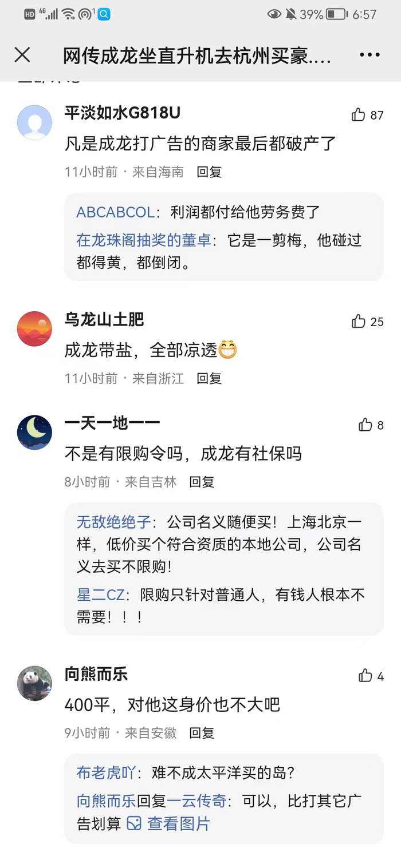Image resolution: width=401 pixels, height=868 pixels.
Task: Open ABCABCOL's user profile link
Action: (116, 212)
